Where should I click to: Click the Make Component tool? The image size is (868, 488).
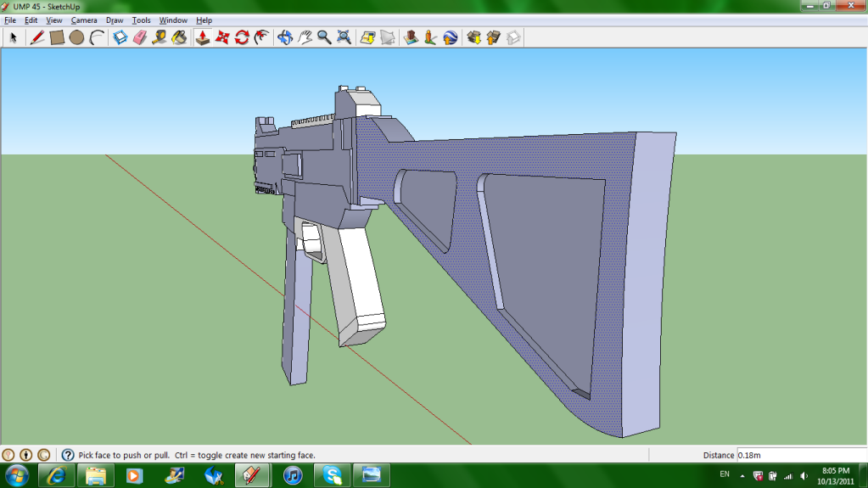pos(120,37)
